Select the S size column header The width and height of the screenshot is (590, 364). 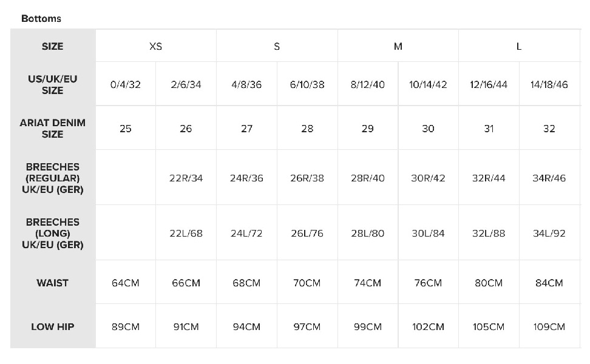pos(277,46)
